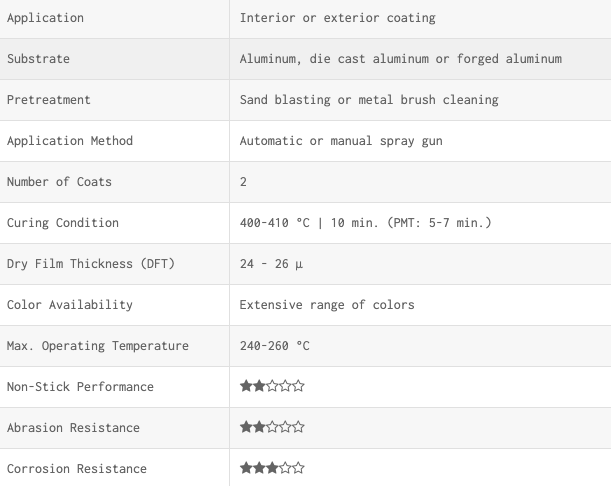Click third filled star in Corrosion Resistance row
Screen dimensions: 611x486
tap(272, 468)
